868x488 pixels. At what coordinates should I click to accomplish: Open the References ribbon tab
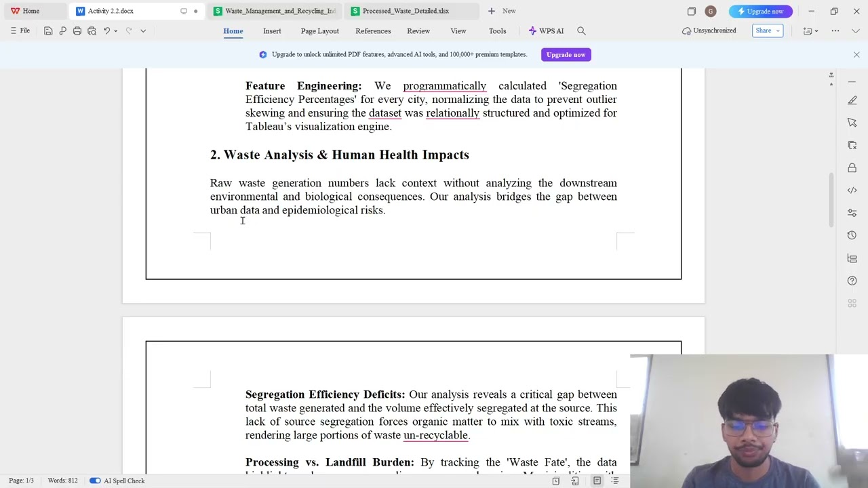(373, 30)
